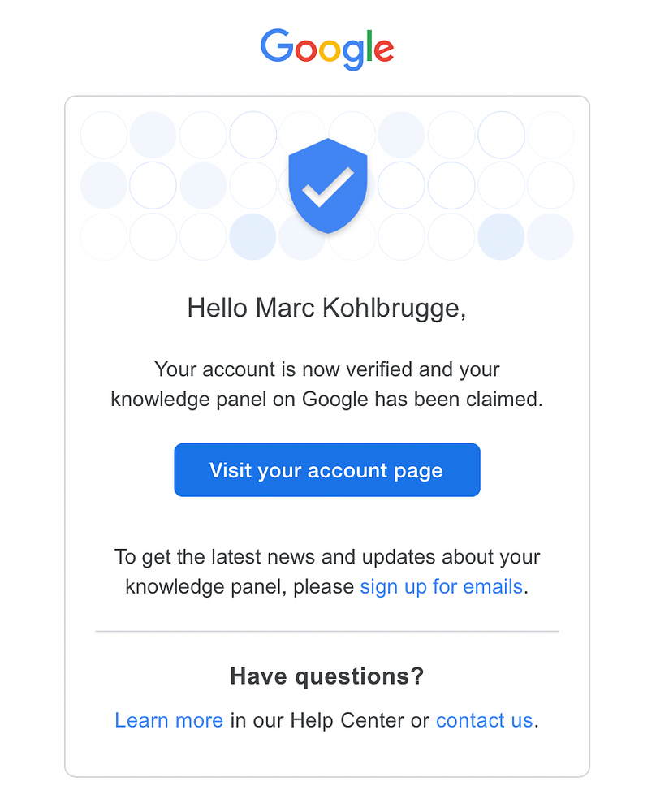The width and height of the screenshot is (656, 812).
Task: Follow the Learn more link
Action: coord(169,720)
